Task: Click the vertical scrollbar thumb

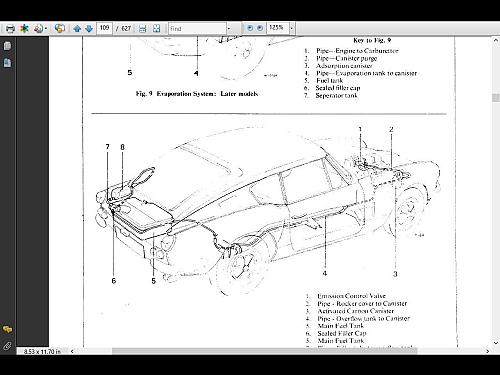Action: pos(496,98)
